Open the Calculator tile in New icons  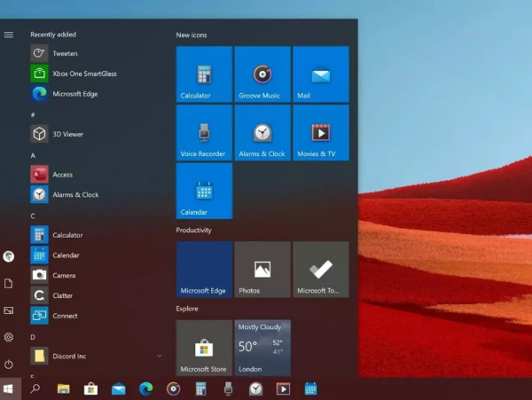pos(204,75)
